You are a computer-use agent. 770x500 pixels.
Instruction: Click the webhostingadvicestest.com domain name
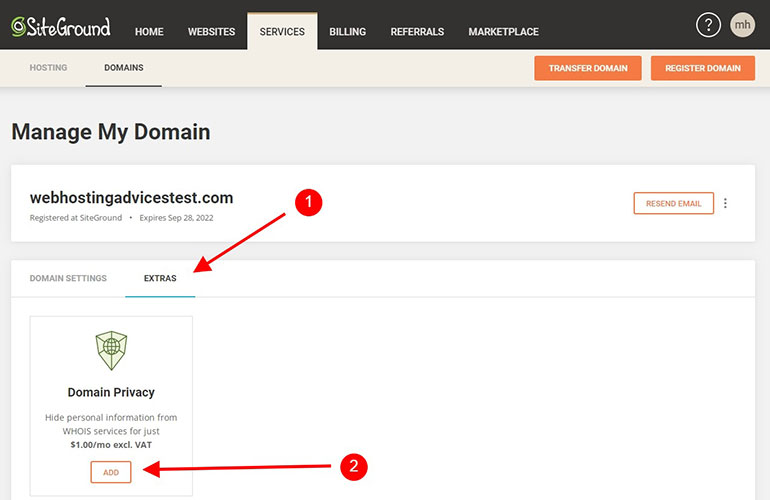coord(132,198)
